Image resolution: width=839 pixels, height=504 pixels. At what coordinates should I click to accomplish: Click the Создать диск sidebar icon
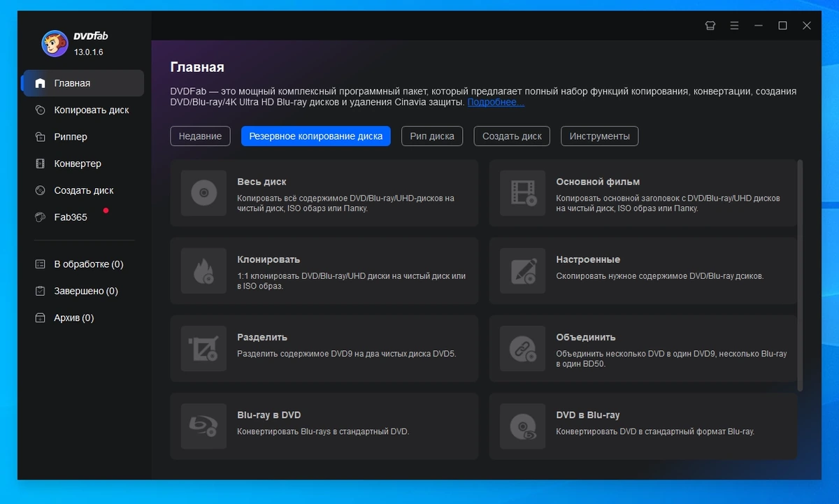[x=40, y=190]
